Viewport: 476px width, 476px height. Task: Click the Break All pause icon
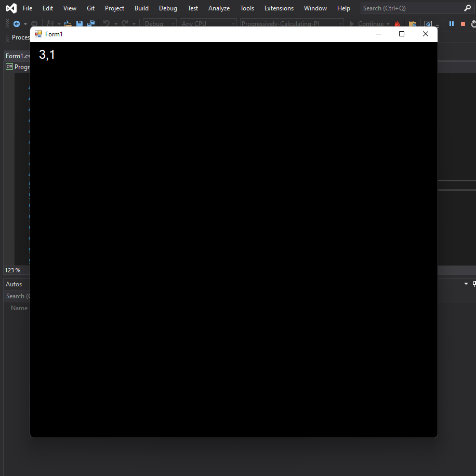(x=452, y=23)
